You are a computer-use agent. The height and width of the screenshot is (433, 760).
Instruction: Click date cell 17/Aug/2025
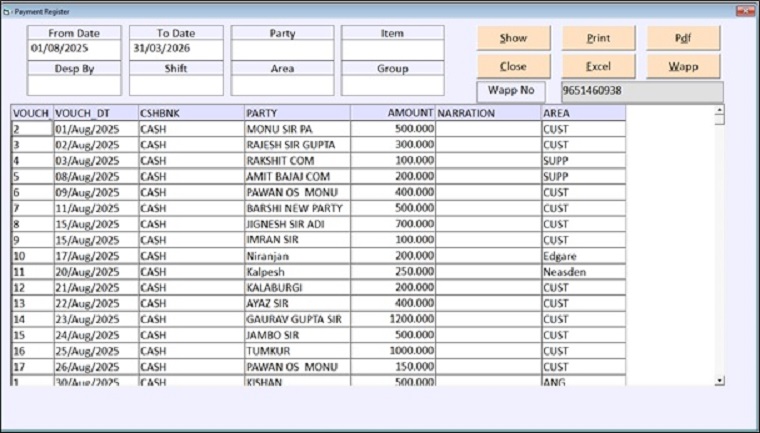tap(96, 256)
